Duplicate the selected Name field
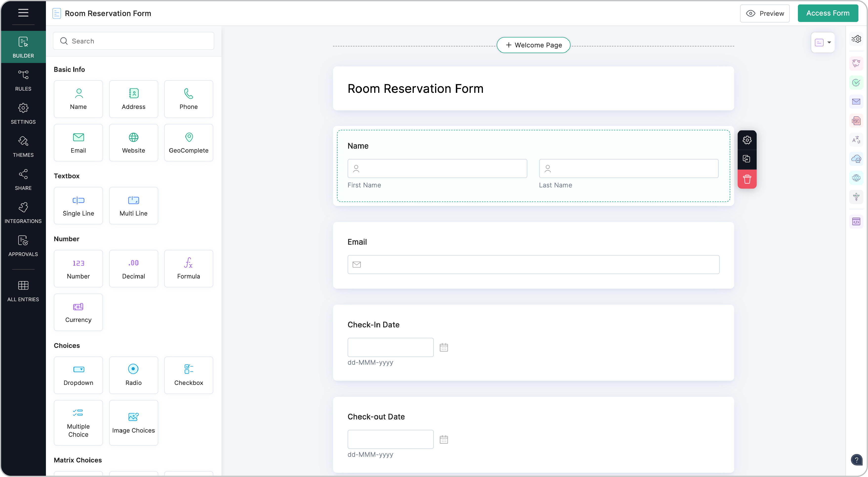This screenshot has height=477, width=868. click(747, 159)
